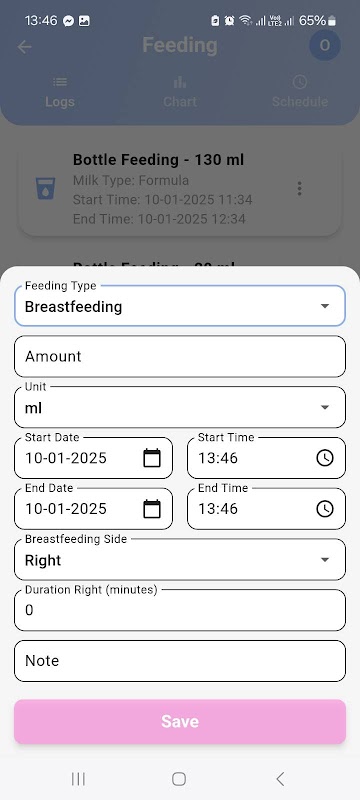Tap the back arrow in the header
Screen dimensions: 360x800
(x=24, y=47)
